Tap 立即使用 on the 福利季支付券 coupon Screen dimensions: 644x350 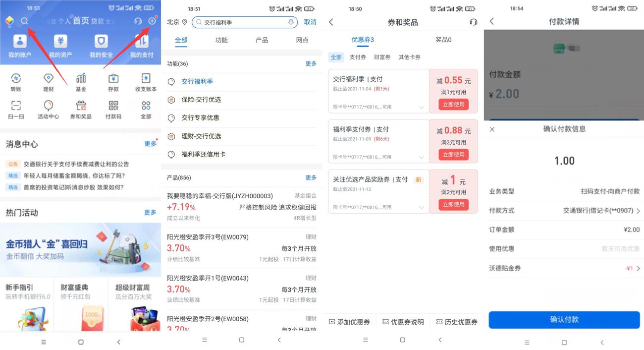tap(453, 154)
